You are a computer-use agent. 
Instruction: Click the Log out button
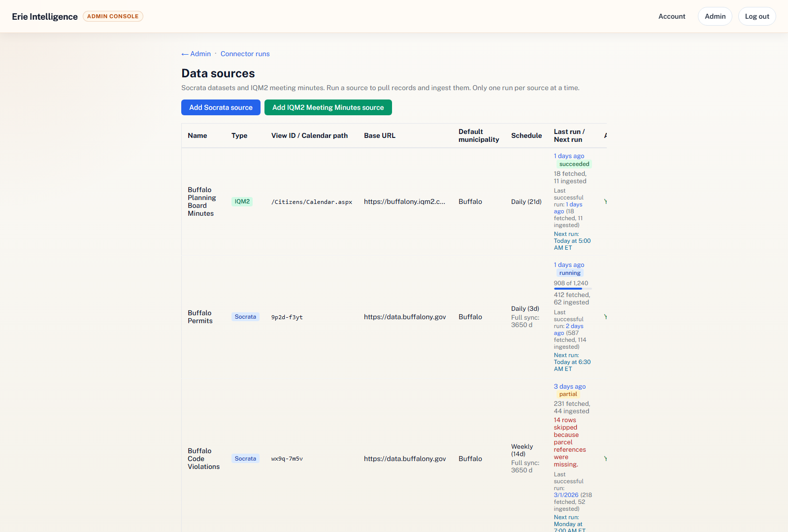756,16
